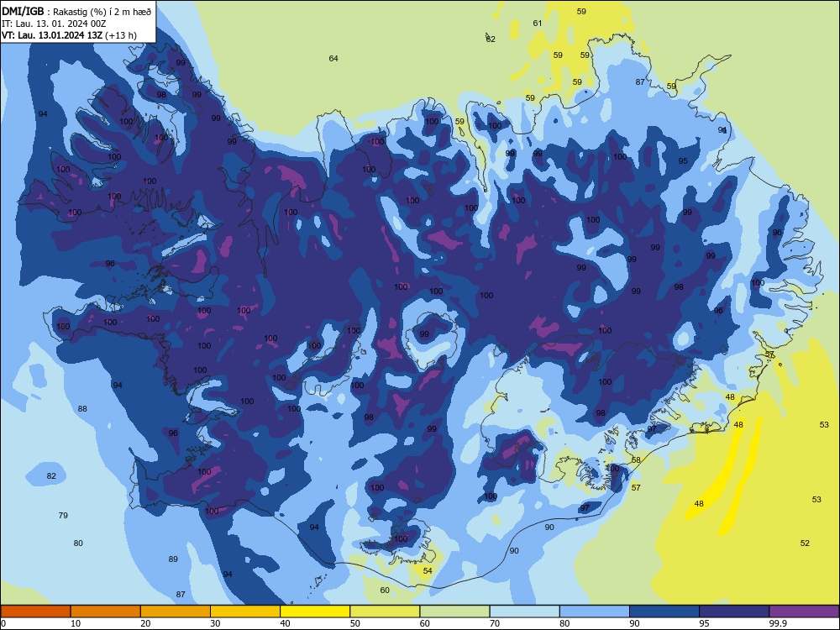
Task: Click the '62' humidity value on the map
Action: pyautogui.click(x=491, y=39)
